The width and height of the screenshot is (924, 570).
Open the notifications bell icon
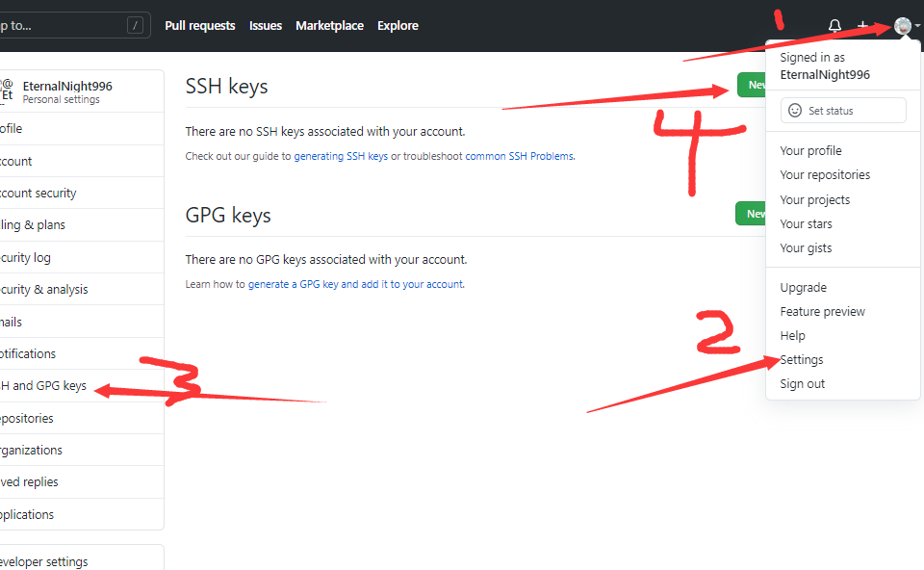[834, 25]
